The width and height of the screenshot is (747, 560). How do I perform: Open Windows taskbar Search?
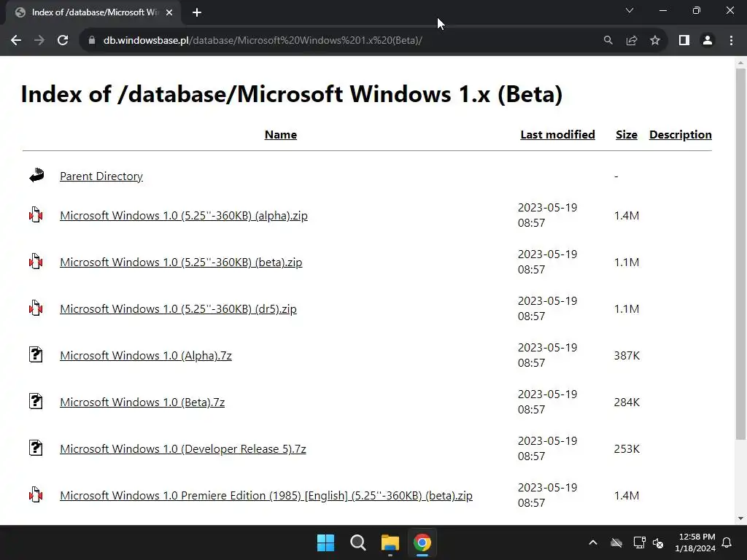pos(357,542)
